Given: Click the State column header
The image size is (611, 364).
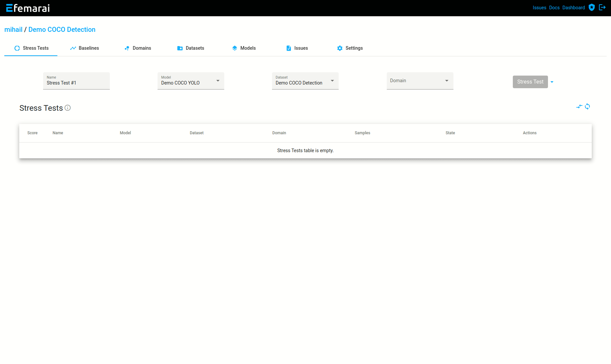Looking at the screenshot, I should pos(450,133).
